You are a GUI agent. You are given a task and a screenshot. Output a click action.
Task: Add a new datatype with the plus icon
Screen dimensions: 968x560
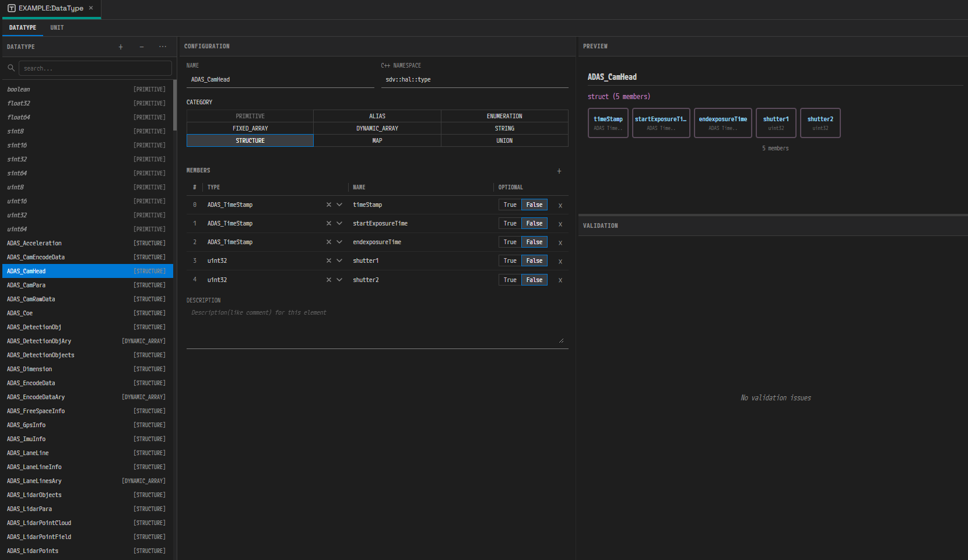tap(121, 47)
